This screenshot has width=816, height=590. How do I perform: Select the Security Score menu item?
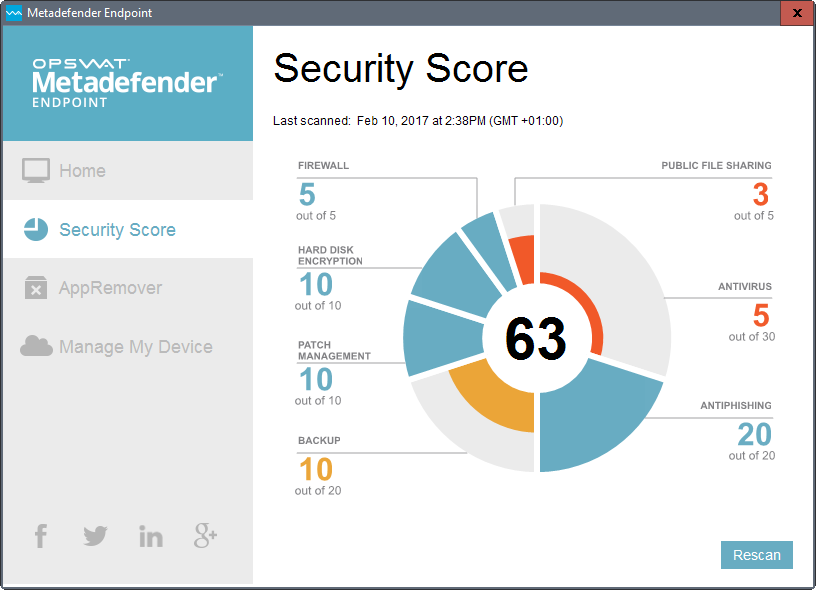[x=128, y=229]
